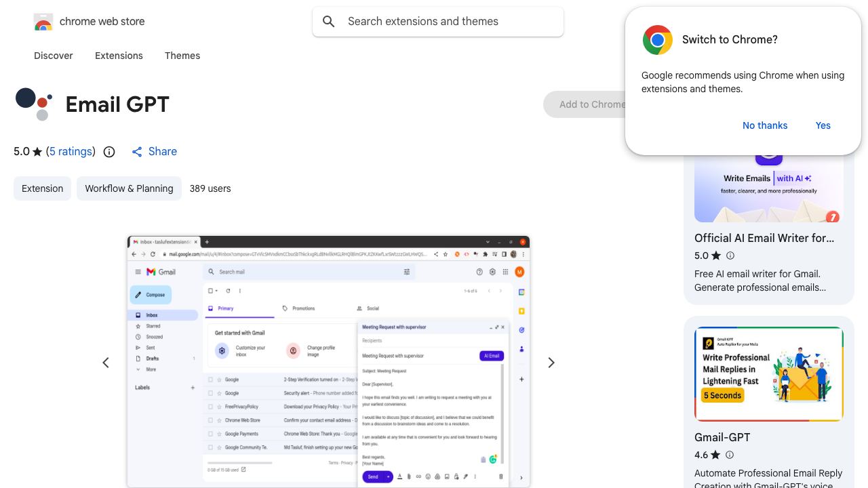This screenshot has width=868, height=488.
Task: Open the Gmail-GPT promo thumbnail
Action: click(769, 374)
